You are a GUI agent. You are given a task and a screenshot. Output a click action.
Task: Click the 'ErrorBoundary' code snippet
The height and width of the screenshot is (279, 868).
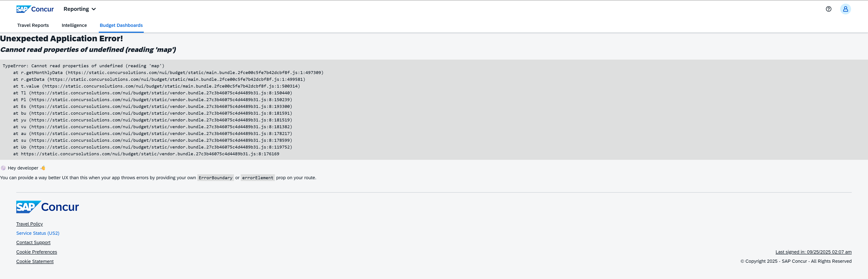(215, 178)
